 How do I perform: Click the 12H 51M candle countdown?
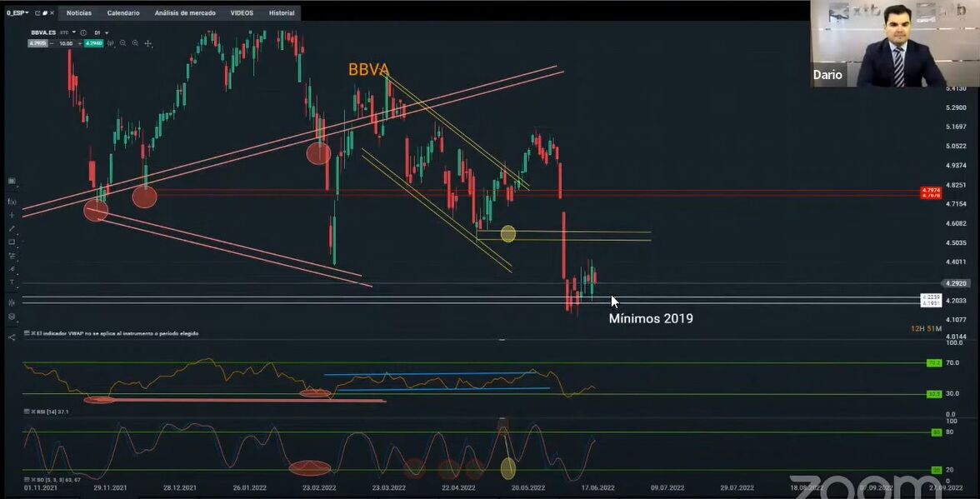tap(926, 328)
